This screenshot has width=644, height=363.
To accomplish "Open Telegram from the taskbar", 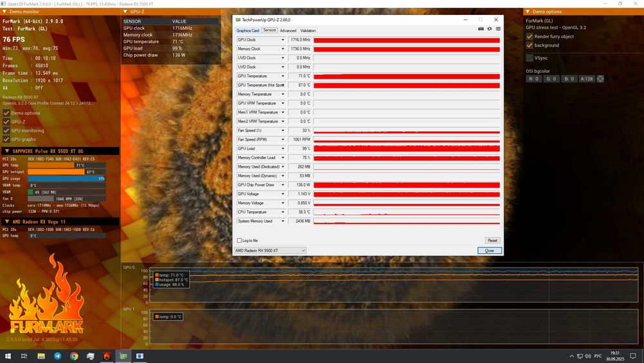I will [57, 356].
